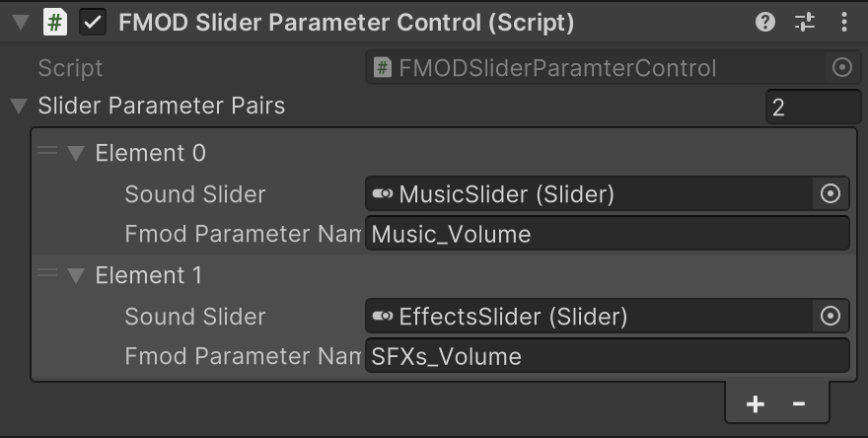Disable the FMOD Slider Parameter Control component
Image resolution: width=868 pixels, height=438 pixels.
tap(93, 23)
